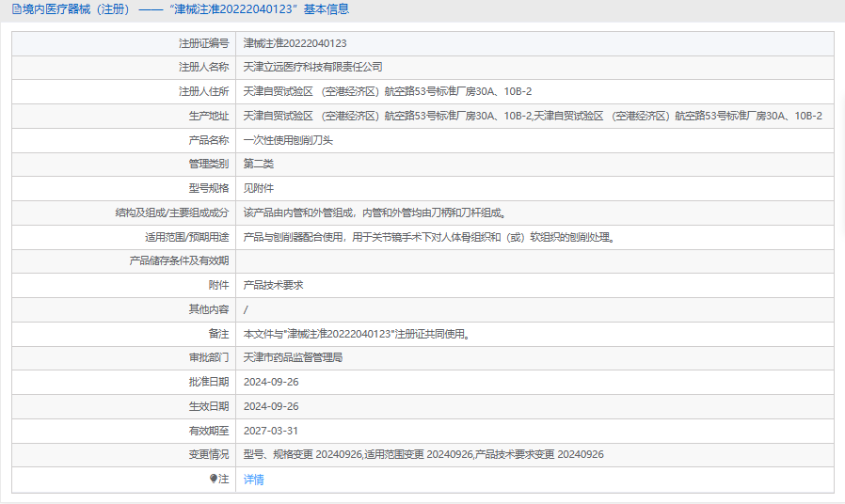
Task: Select registration number 津械注准20222040123 value
Action: (x=295, y=43)
